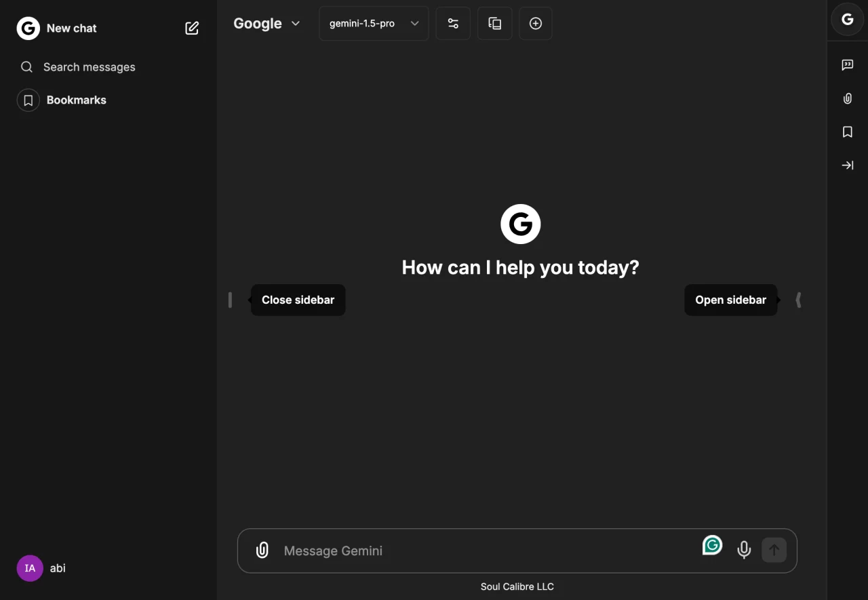The image size is (868, 600).
Task: Click the microphone icon for voice input
Action: [x=744, y=550]
